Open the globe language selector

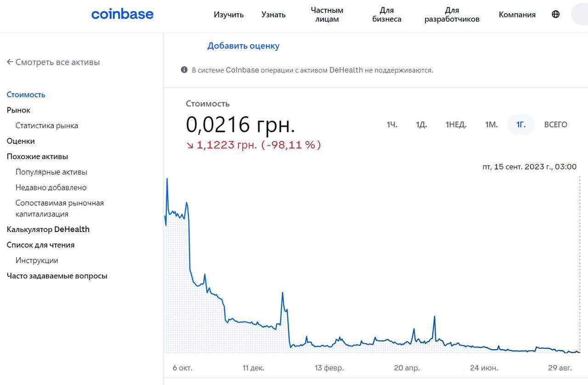tap(555, 14)
